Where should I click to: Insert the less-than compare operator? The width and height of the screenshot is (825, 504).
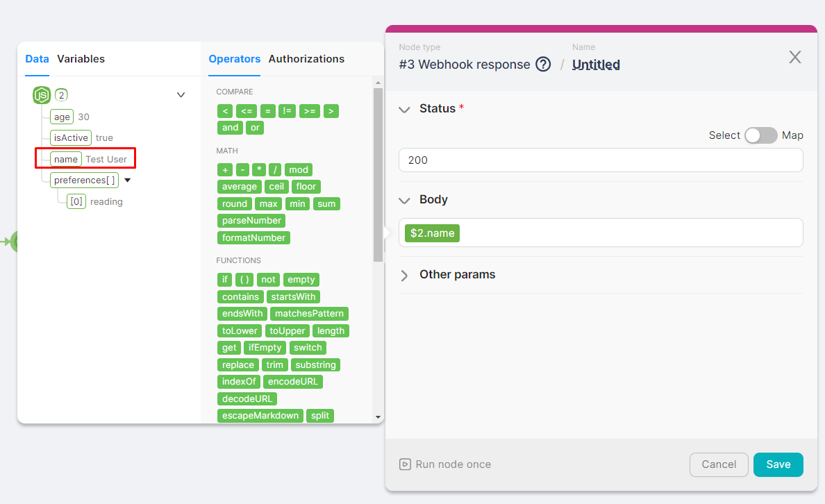224,111
